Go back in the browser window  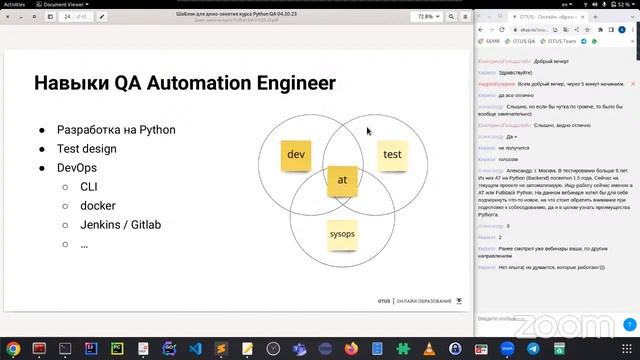481,30
